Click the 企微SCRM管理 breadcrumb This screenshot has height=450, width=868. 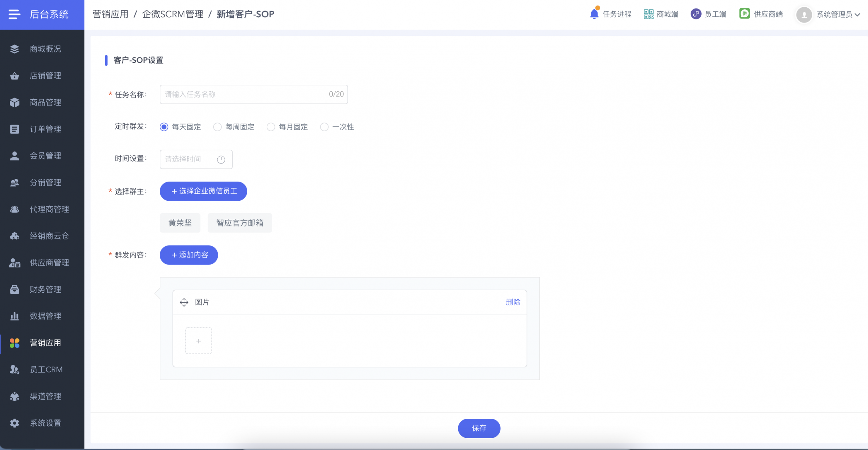(173, 14)
